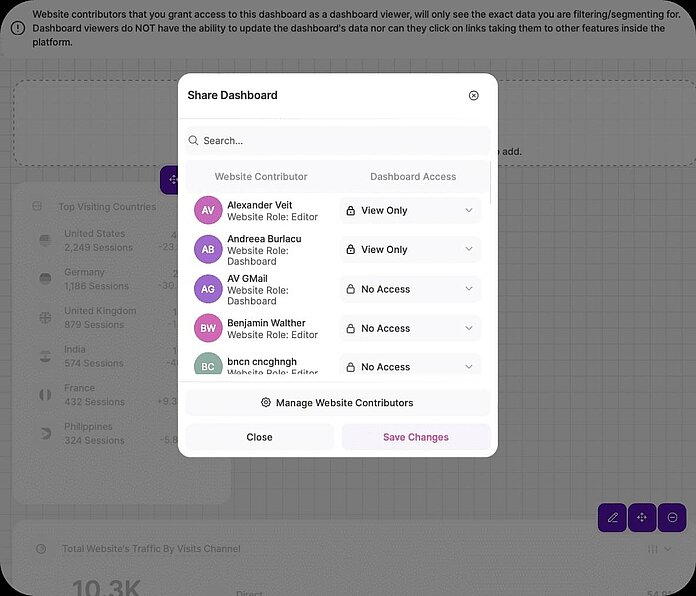
Task: Click Benjamin Walther's BW avatar
Action: pos(208,328)
